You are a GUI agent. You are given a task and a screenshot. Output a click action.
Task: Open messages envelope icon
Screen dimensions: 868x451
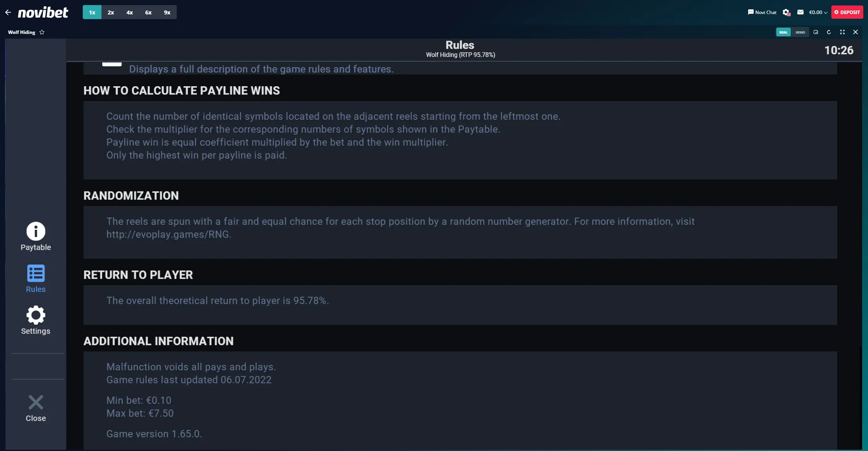(800, 12)
